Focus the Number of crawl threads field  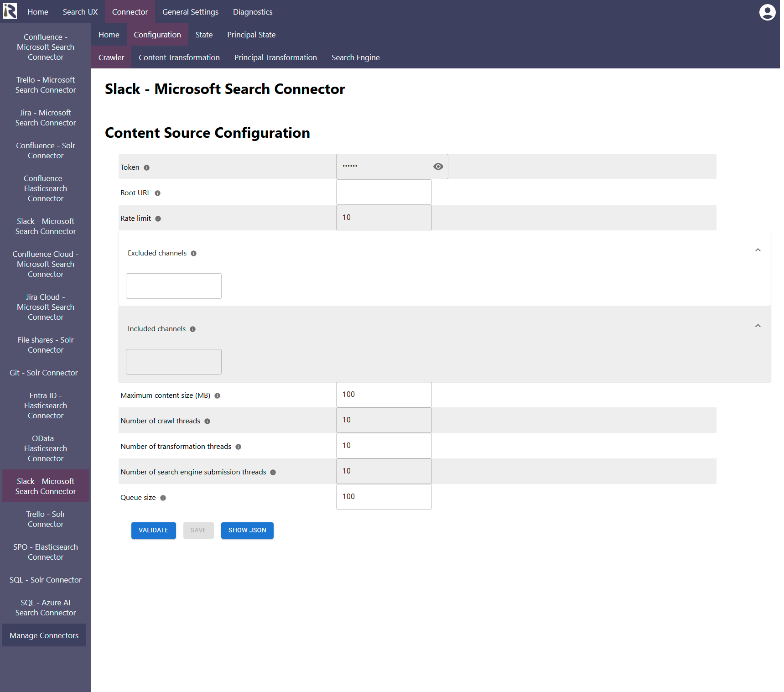[x=384, y=420]
